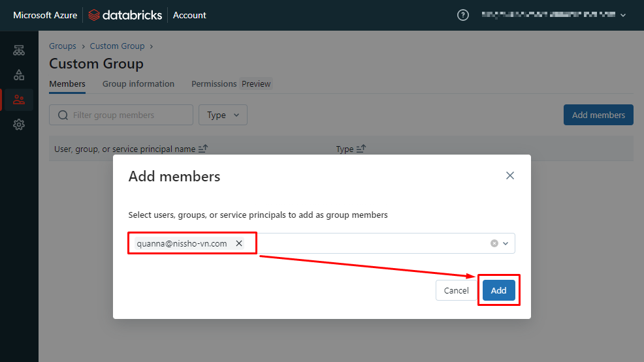Click the Help question mark icon
644x362 pixels.
(x=463, y=15)
